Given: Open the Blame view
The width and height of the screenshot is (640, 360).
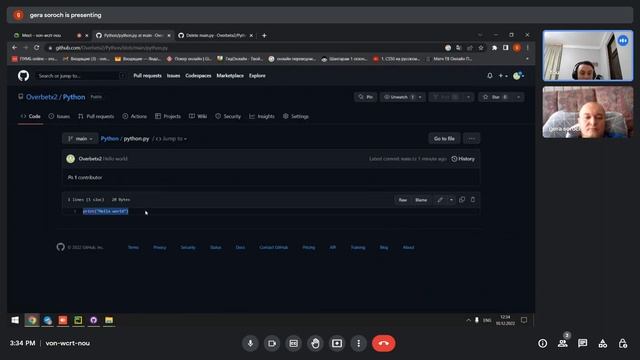Looking at the screenshot, I should click(x=421, y=200).
